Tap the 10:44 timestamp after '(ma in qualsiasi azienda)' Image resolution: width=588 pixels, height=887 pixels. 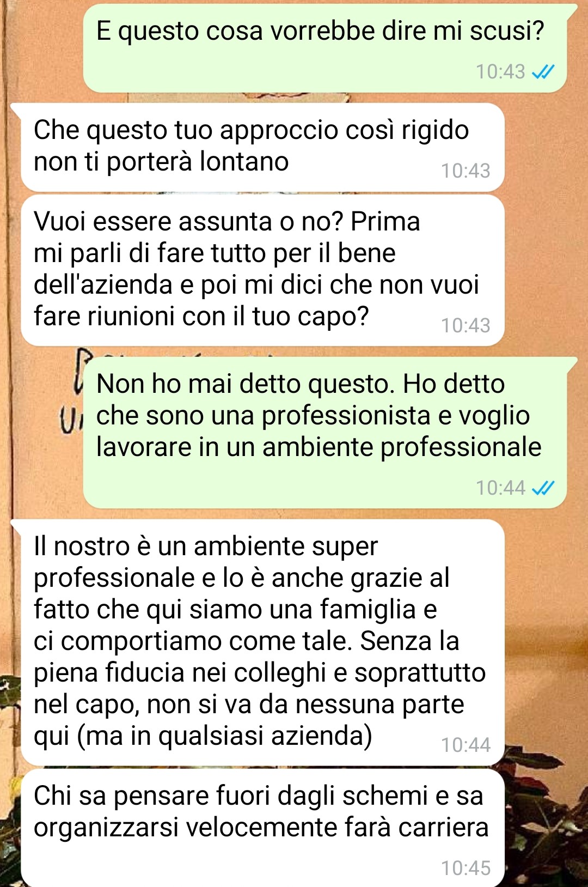coord(465,745)
